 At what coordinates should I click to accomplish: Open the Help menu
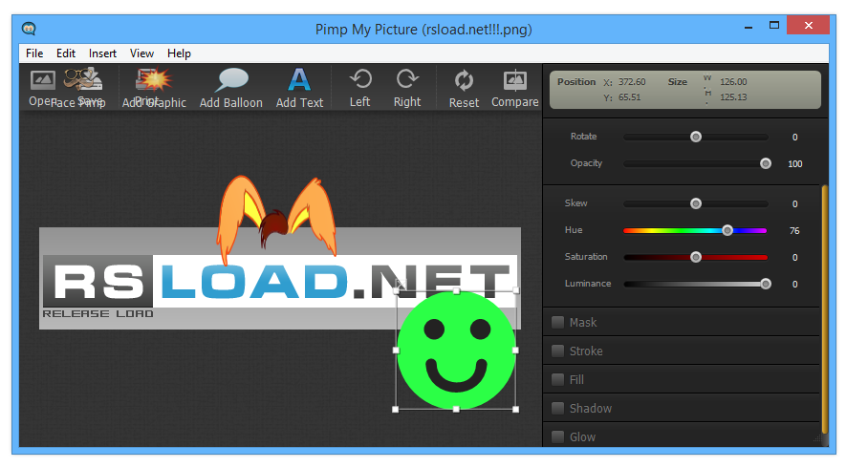point(179,53)
